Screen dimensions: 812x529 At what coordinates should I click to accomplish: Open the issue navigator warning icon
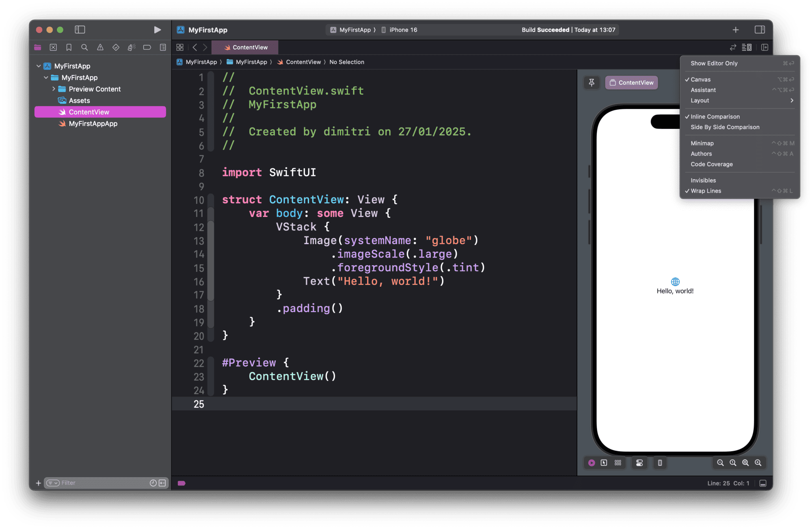pos(100,48)
